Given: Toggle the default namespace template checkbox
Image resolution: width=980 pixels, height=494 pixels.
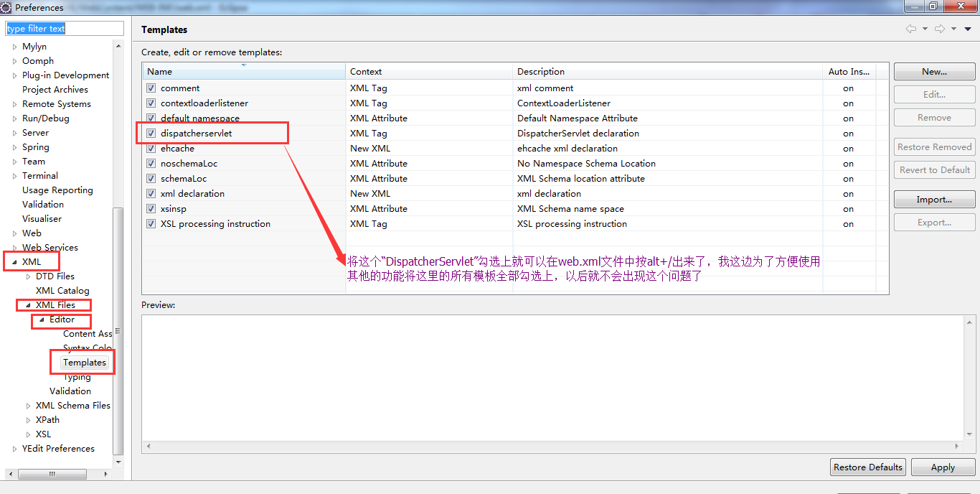Looking at the screenshot, I should tap(151, 118).
